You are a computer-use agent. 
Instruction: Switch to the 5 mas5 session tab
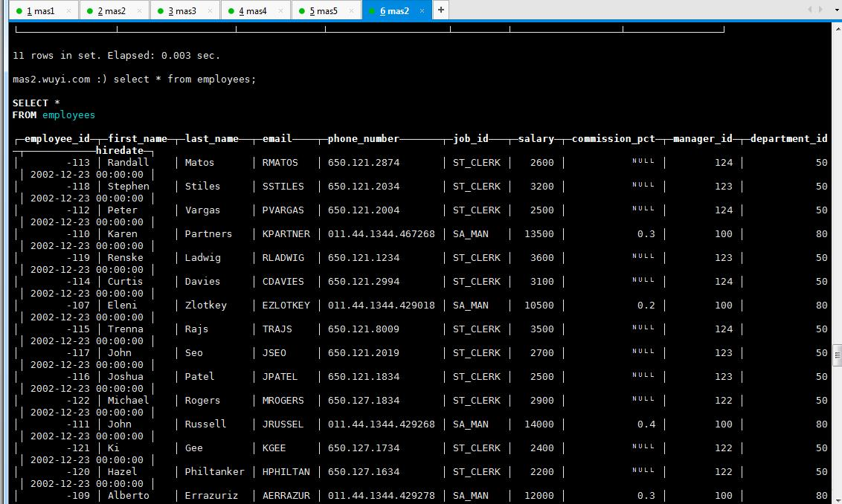(x=327, y=10)
